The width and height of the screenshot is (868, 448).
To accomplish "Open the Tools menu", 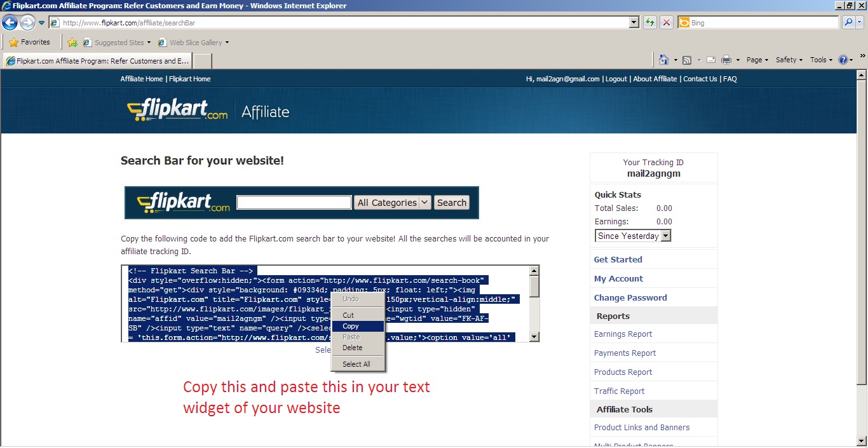I will tap(821, 60).
